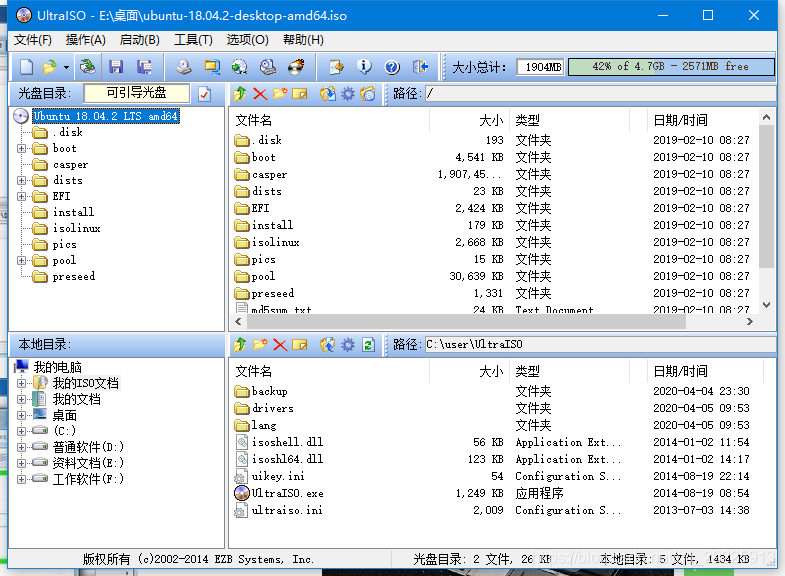Click the New ISO file toolbar icon
Viewport: 785px width, 576px height.
27,67
